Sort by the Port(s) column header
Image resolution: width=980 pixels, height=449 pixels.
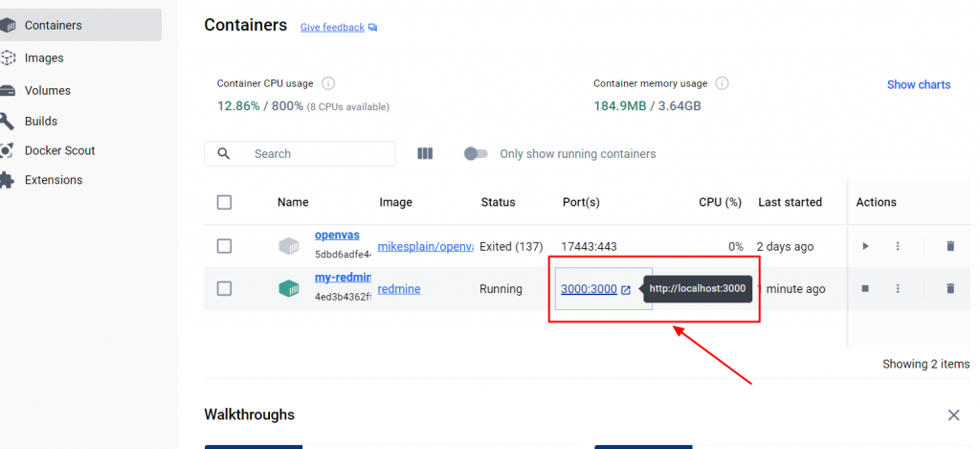tap(581, 202)
